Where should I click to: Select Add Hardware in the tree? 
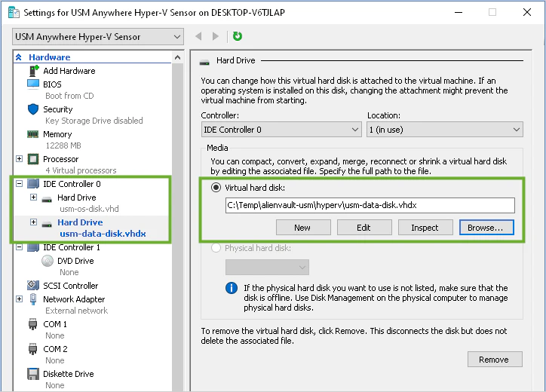click(x=69, y=71)
